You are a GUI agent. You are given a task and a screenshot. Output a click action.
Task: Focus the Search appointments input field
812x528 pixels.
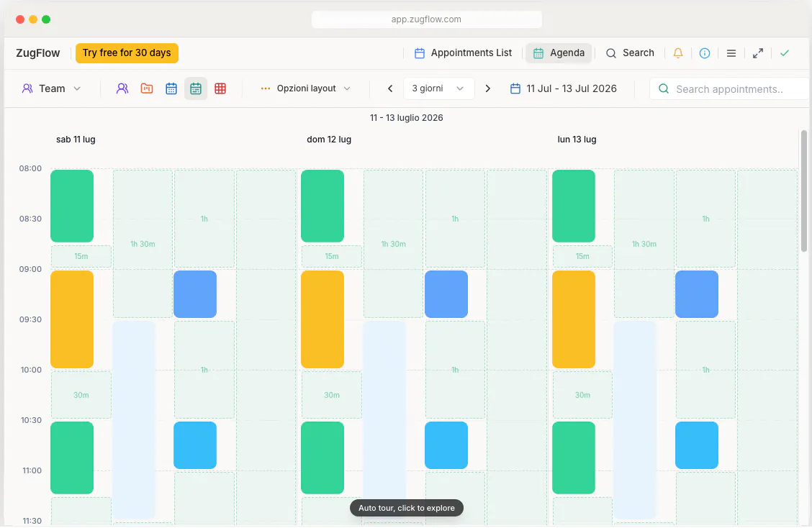coord(730,88)
